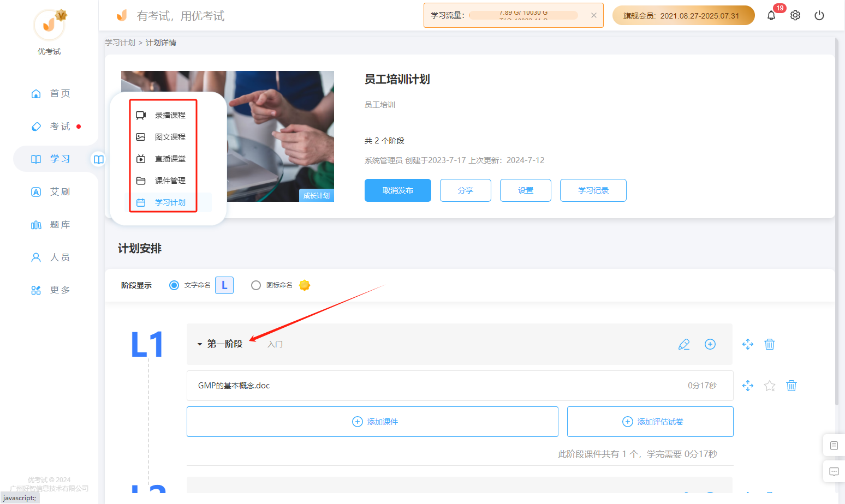This screenshot has height=504, width=845.
Task: Click the 员工培训计划 title
Action: click(397, 80)
